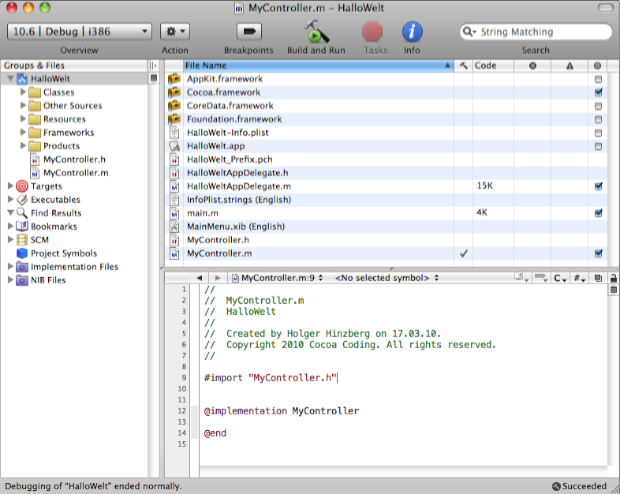Click the counterpart file icon in editor bar
This screenshot has height=494, width=620.
[x=598, y=278]
